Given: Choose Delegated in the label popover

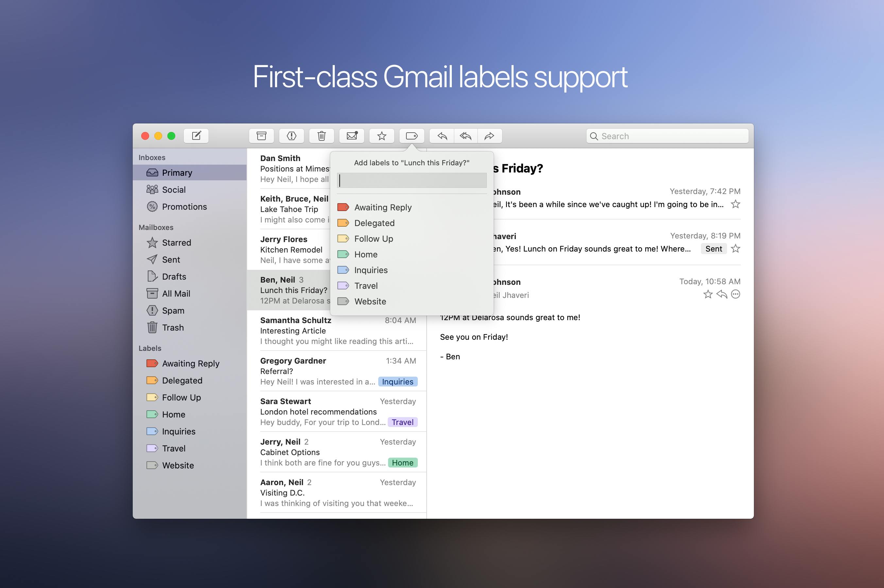Looking at the screenshot, I should (412, 223).
